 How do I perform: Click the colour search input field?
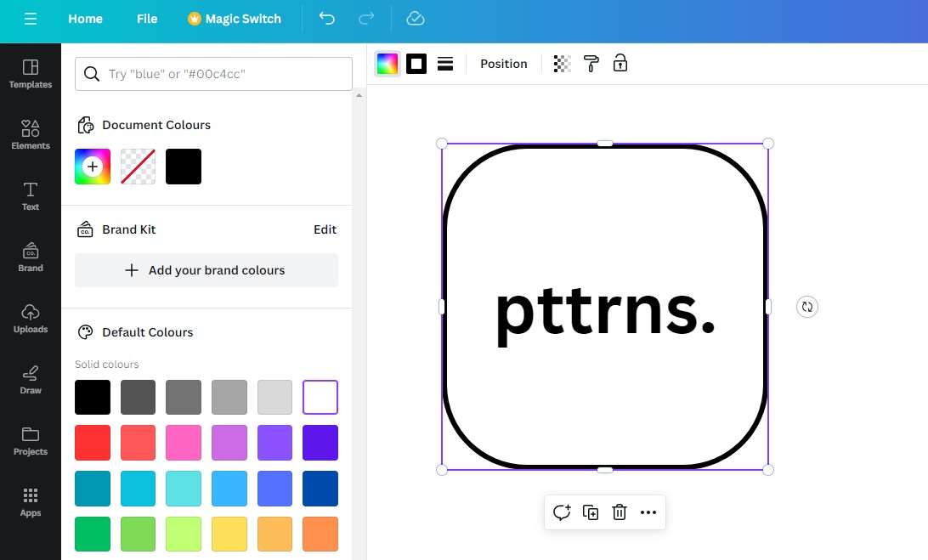[213, 74]
